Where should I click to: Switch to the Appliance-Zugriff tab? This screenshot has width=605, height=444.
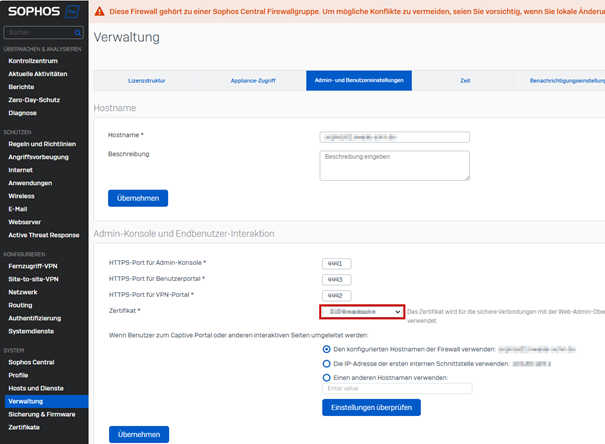253,81
